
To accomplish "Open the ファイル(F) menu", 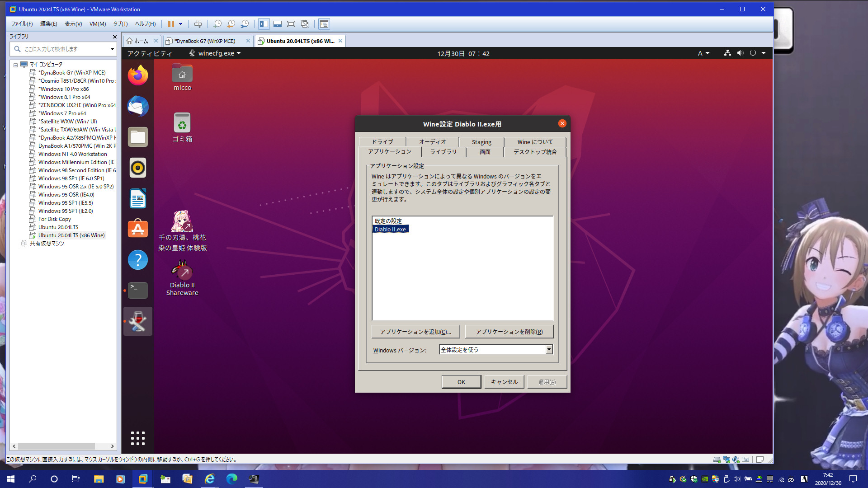I will tap(22, 24).
